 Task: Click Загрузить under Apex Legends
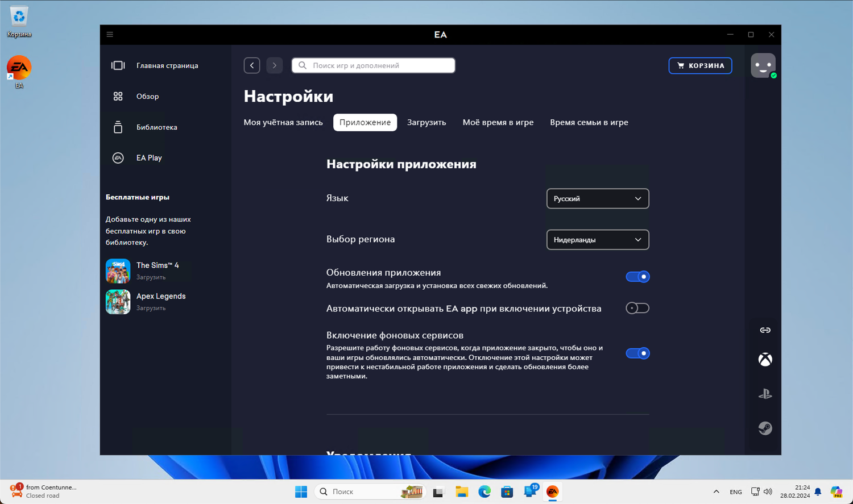tap(151, 308)
